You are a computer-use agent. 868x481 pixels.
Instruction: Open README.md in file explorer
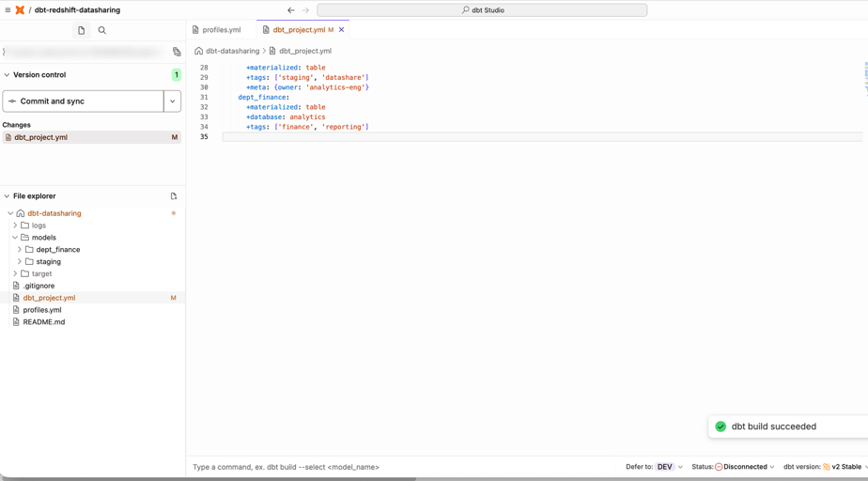pyautogui.click(x=44, y=321)
